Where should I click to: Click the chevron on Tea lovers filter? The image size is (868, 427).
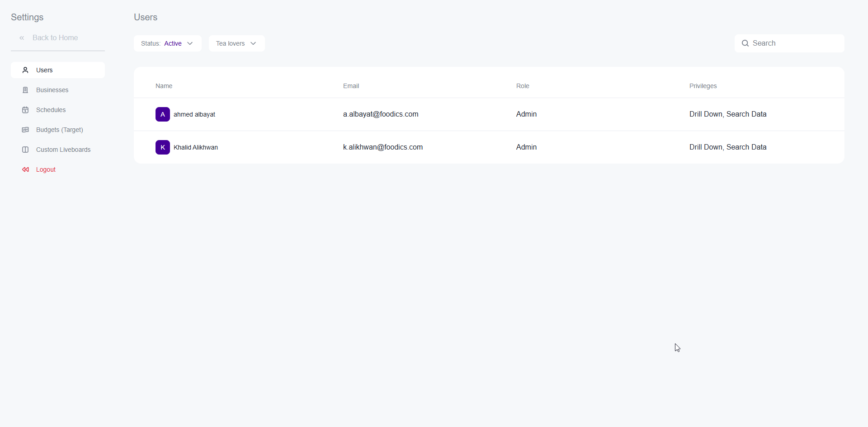tap(253, 43)
